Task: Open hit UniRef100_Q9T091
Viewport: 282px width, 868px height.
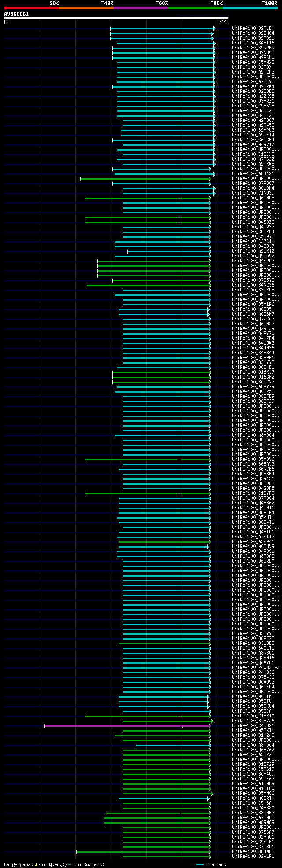Action: pos(253,38)
